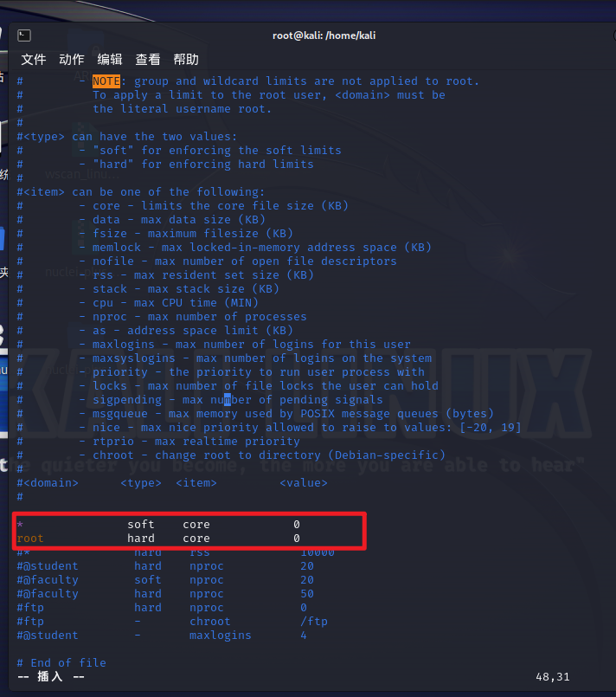Open the 查看 (View) menu
The image size is (616, 697).
[x=148, y=60]
